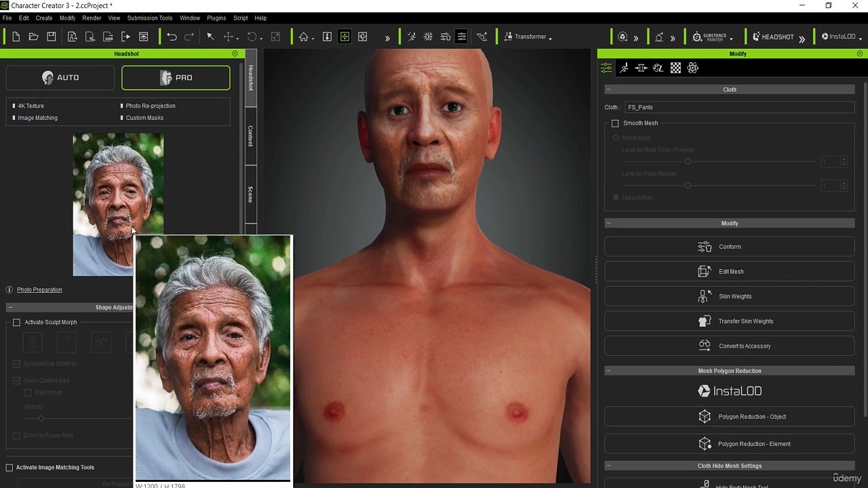Collapse the Cloth section
The image size is (868, 488).
tap(608, 89)
